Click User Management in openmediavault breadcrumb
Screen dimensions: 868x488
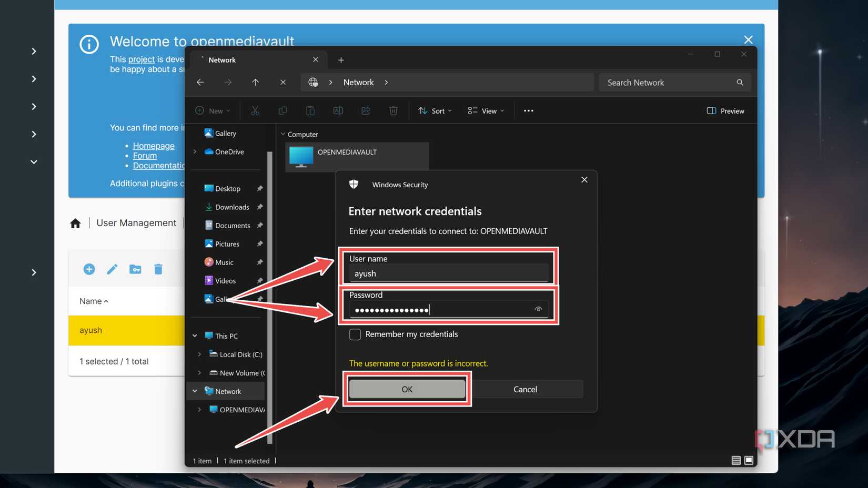point(136,223)
